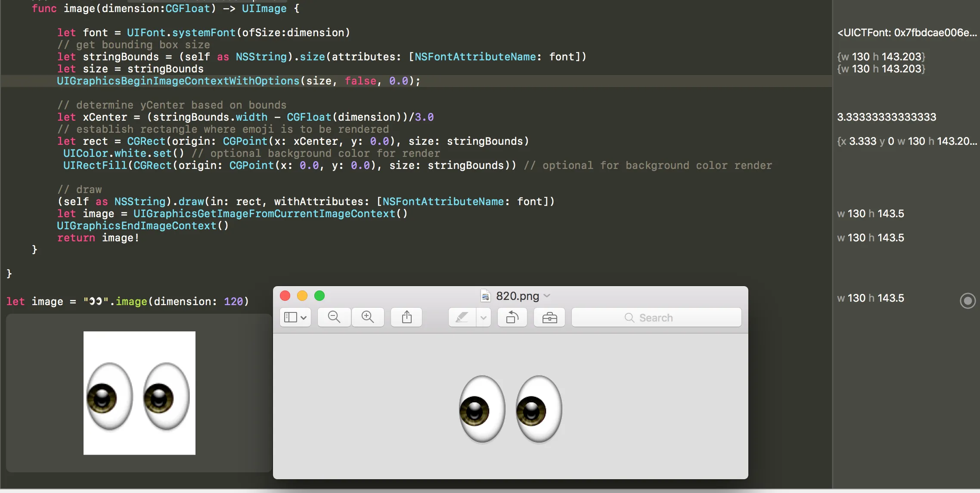Click the UIGraphicsBeginImageContextWithOptions code line
Image resolution: width=980 pixels, height=493 pixels.
(x=238, y=81)
